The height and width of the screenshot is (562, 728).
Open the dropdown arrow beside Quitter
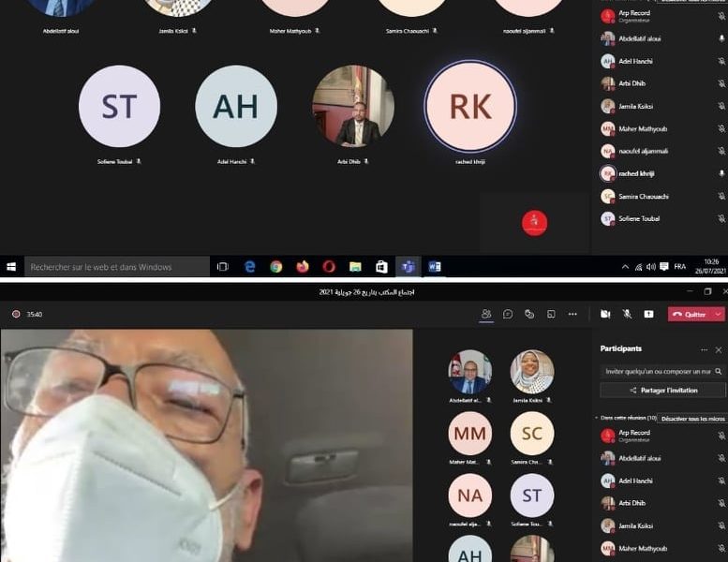(719, 314)
